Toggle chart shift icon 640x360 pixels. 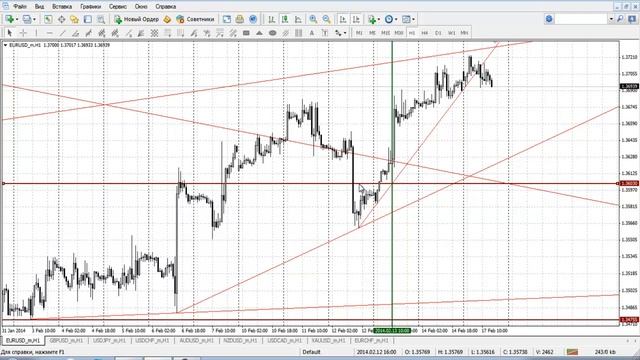point(356,19)
